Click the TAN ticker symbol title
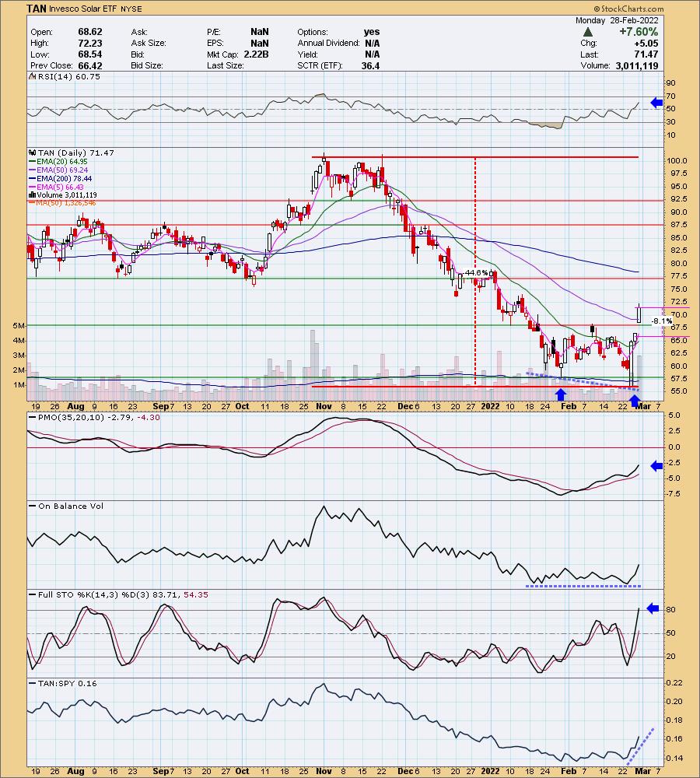This screenshot has height=778, width=700. [37, 9]
